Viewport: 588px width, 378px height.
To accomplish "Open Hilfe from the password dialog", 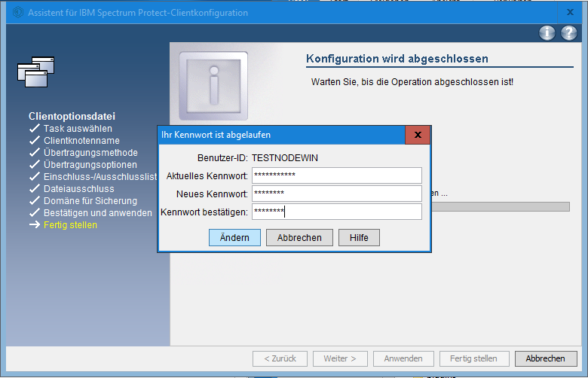I will click(359, 238).
